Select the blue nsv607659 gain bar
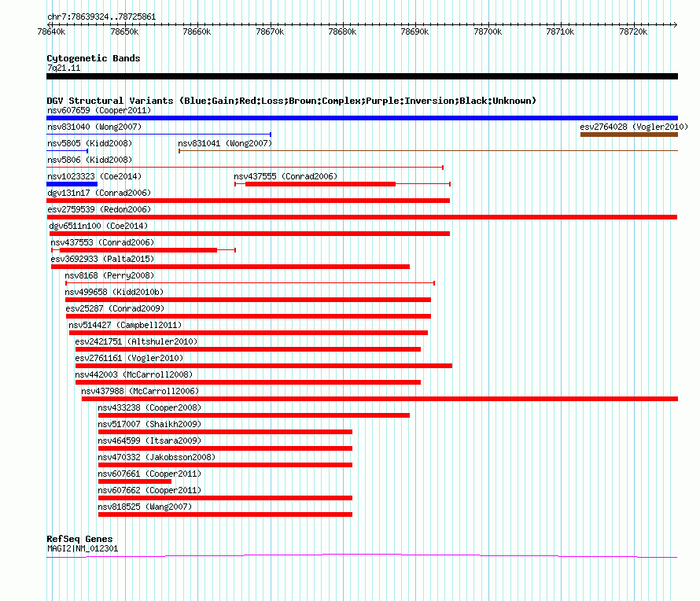The image size is (700, 601). click(362, 118)
